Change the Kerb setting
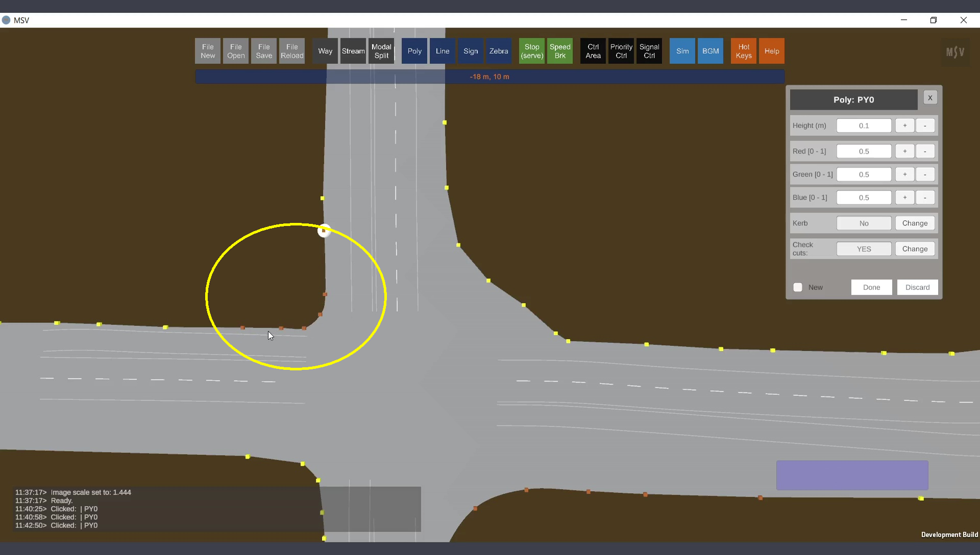This screenshot has height=555, width=980. tap(914, 223)
